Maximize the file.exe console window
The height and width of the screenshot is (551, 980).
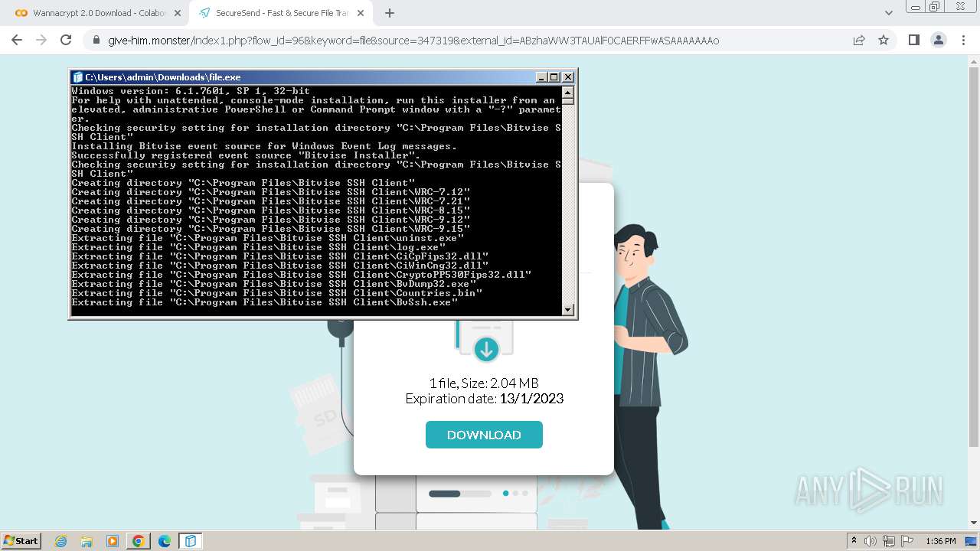coord(555,77)
